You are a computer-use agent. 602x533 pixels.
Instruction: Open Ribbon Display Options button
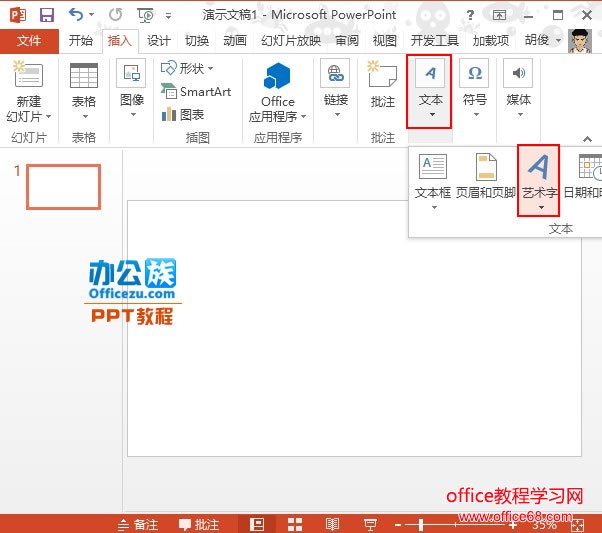499,15
